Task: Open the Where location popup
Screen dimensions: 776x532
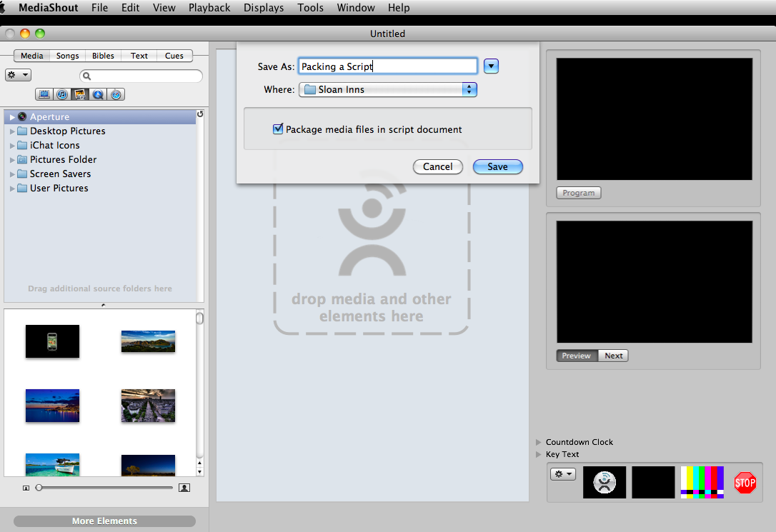Action: [388, 89]
